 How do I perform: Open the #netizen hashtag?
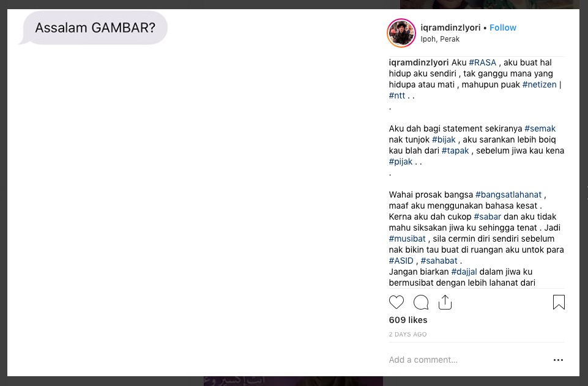tap(539, 84)
